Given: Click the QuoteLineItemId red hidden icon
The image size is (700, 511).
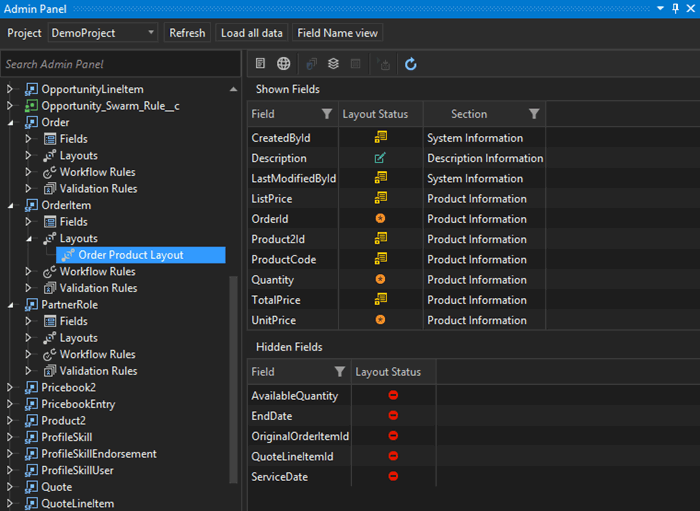Looking at the screenshot, I should coord(393,456).
